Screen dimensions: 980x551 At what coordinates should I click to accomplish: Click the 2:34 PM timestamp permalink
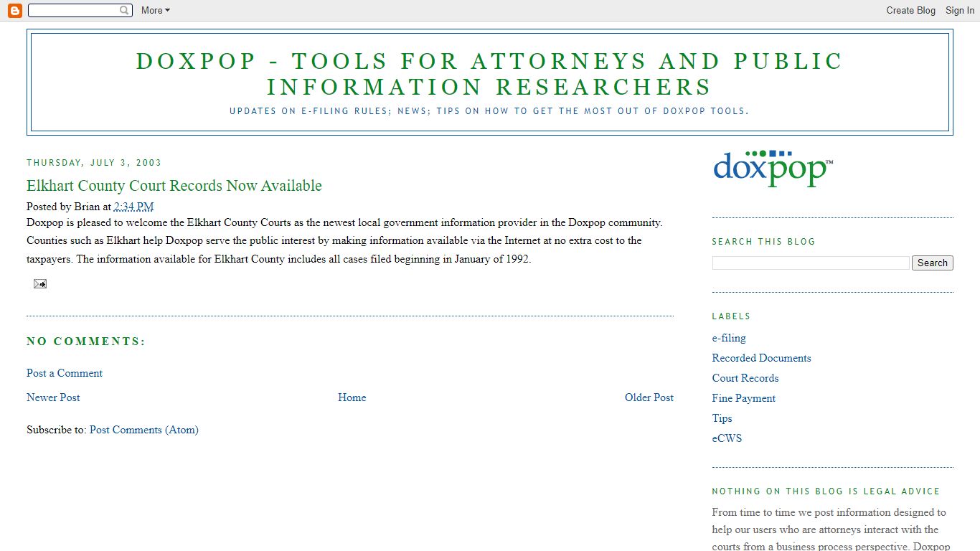click(134, 207)
